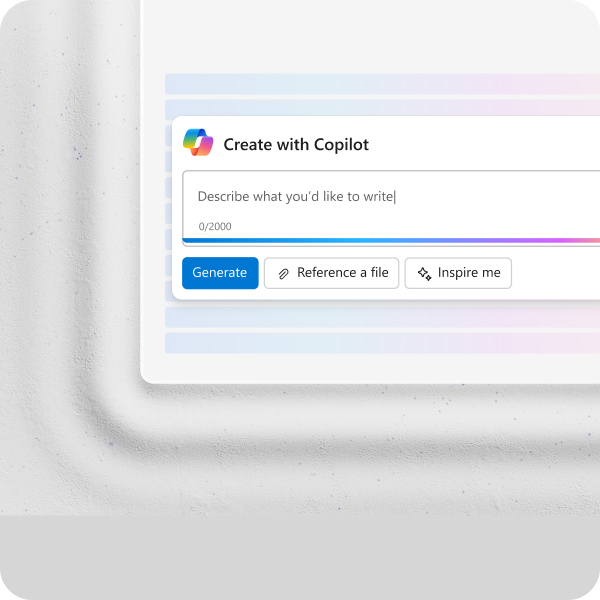Click the gray band at the bottom of the image
This screenshot has width=600, height=600.
[300, 557]
